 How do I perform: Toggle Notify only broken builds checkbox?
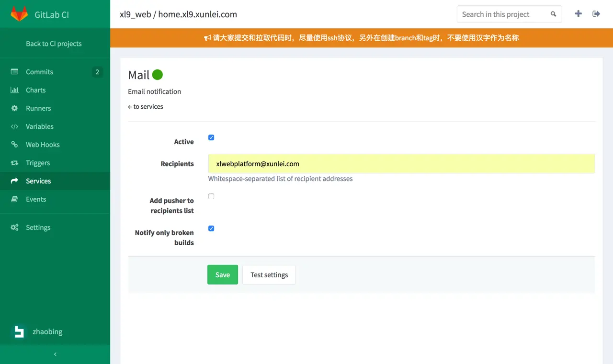pyautogui.click(x=211, y=228)
